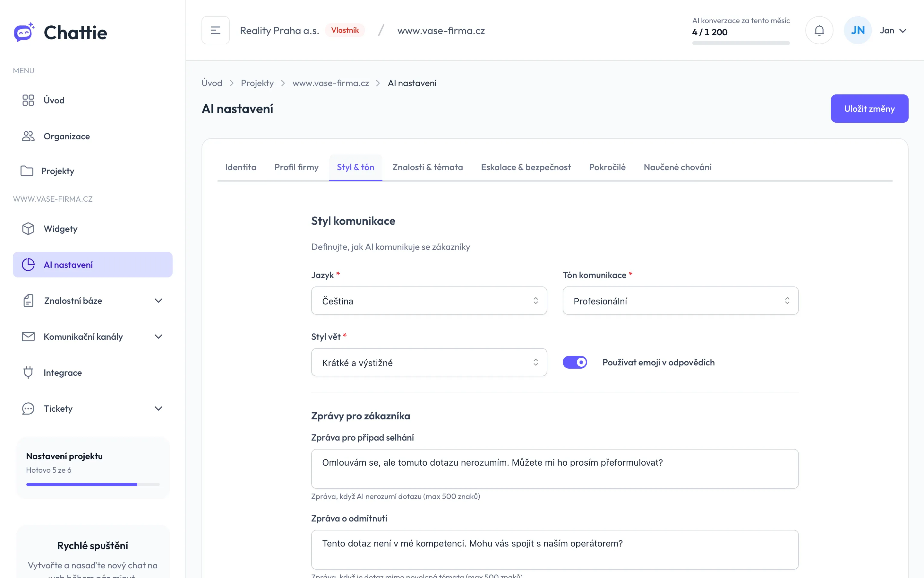Click the AI konverzace usage progress bar
Viewport: 924px width, 578px height.
click(741, 43)
